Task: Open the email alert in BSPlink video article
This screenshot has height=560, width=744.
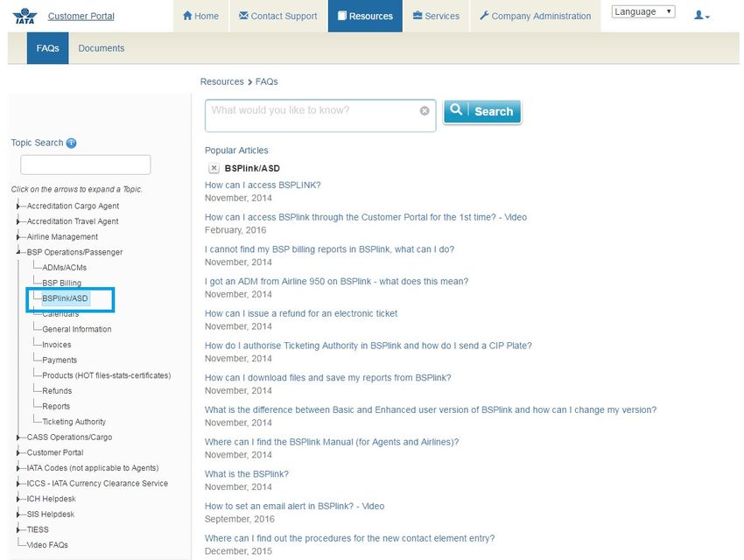Action: [x=295, y=506]
